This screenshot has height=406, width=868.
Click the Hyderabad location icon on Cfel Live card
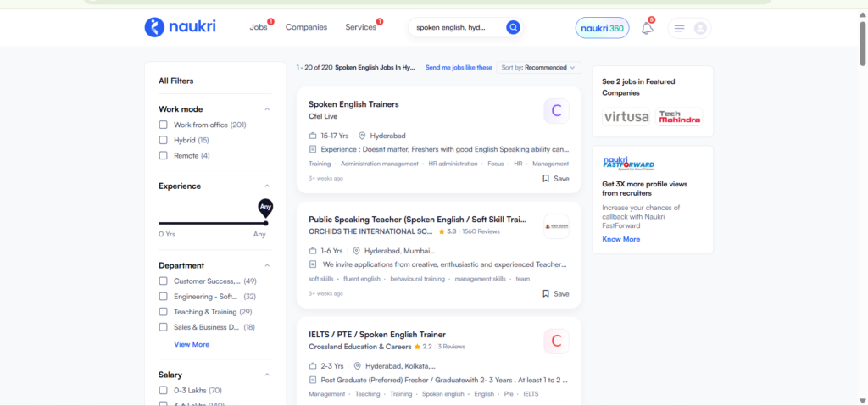(362, 135)
